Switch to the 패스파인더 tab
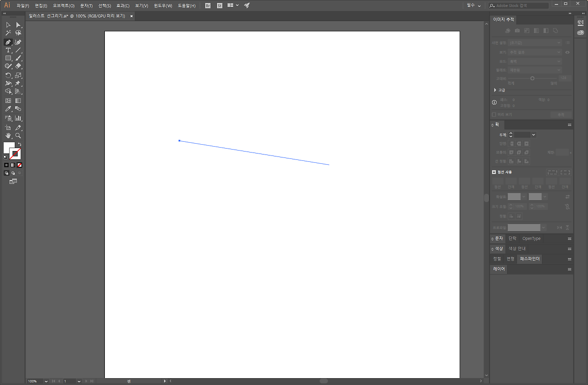This screenshot has height=385, width=588. pyautogui.click(x=530, y=258)
